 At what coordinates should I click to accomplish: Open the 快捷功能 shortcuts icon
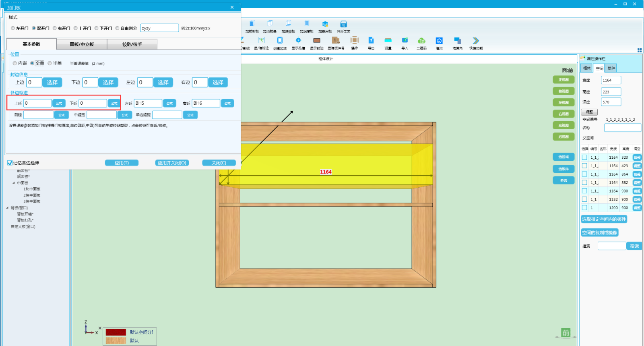476,40
